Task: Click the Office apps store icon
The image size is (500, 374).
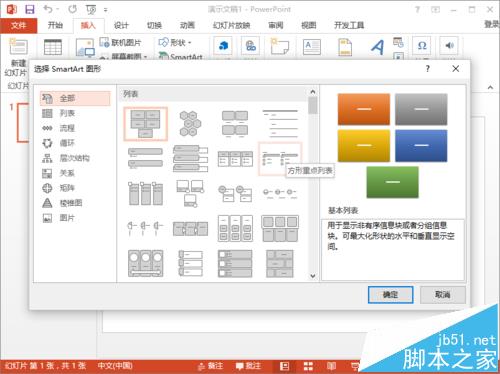Action: 223,46
